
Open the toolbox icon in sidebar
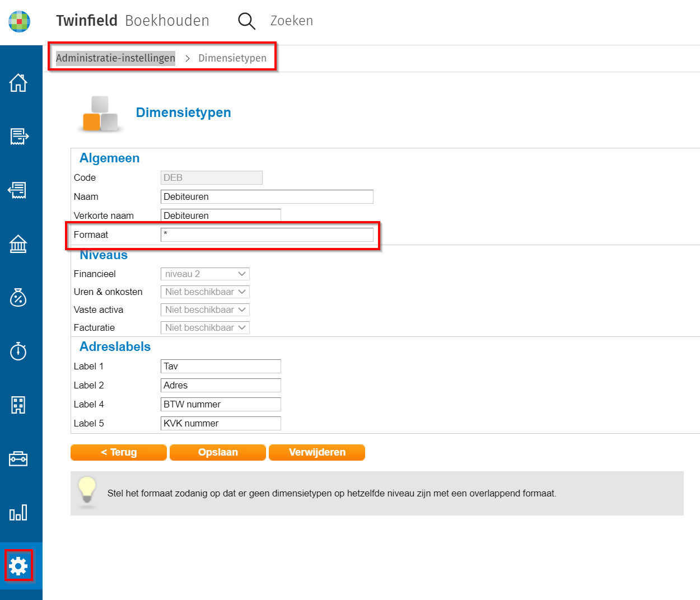pos(18,459)
